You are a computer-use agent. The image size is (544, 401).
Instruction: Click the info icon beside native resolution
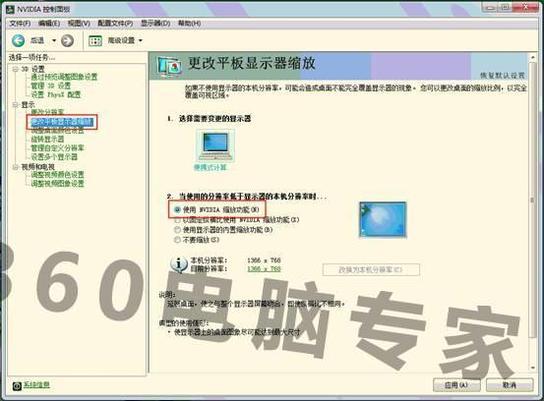(179, 265)
